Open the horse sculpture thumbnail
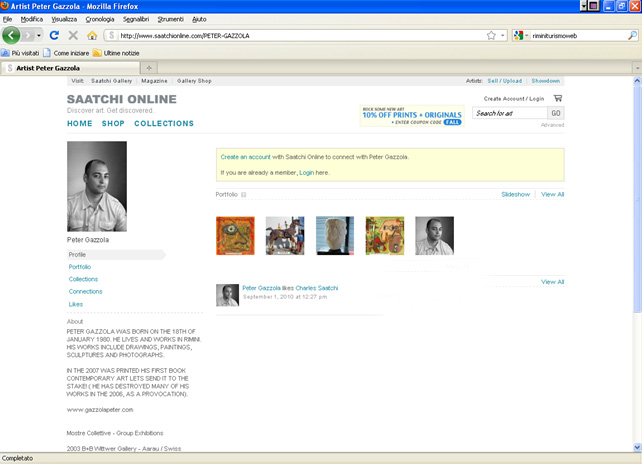This screenshot has height=464, width=642. pyautogui.click(x=285, y=236)
